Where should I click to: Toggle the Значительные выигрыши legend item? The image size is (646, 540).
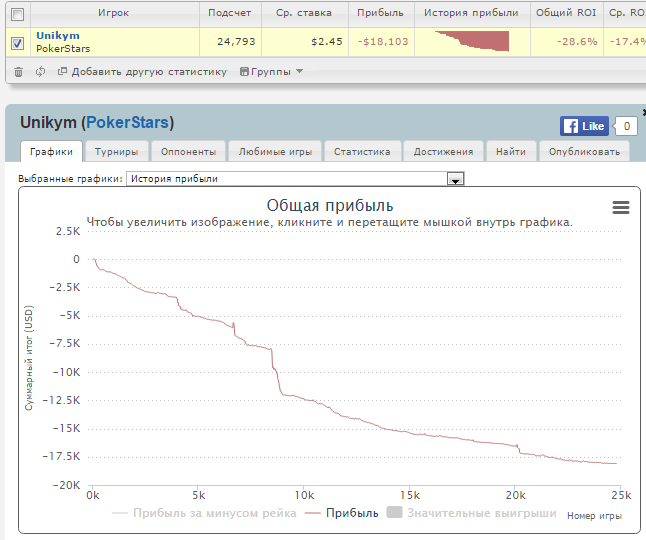(x=471, y=513)
